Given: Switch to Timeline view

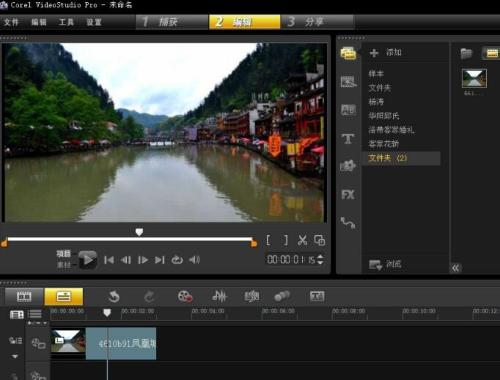Looking at the screenshot, I should [64, 296].
